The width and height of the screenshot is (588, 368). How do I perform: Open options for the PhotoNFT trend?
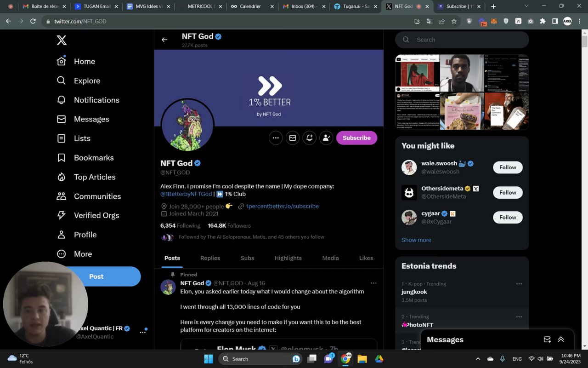519,316
